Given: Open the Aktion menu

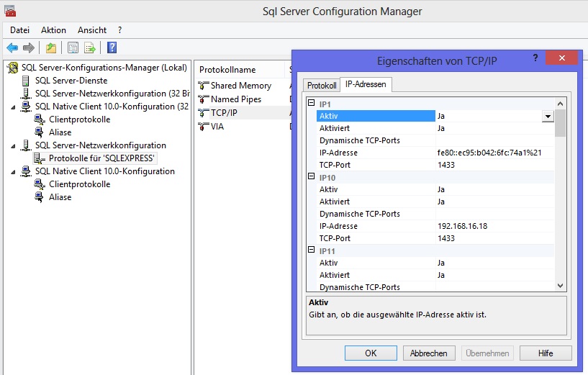Looking at the screenshot, I should (54, 30).
